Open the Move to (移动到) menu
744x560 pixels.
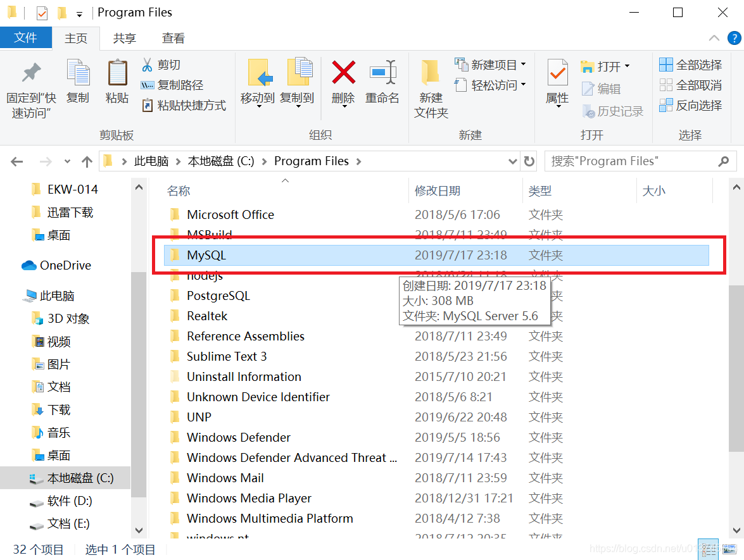pyautogui.click(x=258, y=84)
